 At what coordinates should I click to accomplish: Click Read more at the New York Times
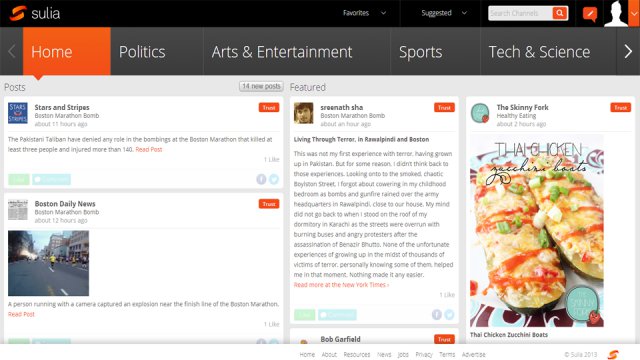(x=341, y=285)
